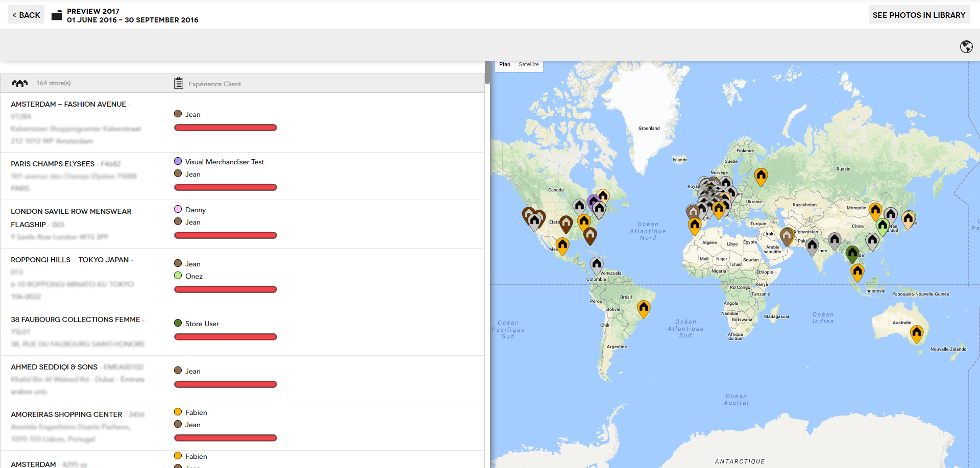Screen dimensions: 980x468
Task: Click the stores icon beside 164 store(s)
Action: pos(20,83)
